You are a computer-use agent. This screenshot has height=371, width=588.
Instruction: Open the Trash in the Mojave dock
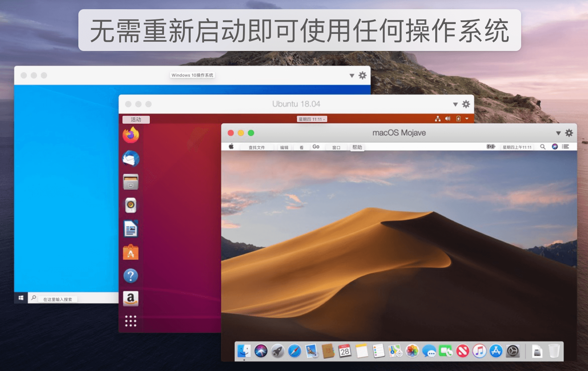pyautogui.click(x=554, y=351)
